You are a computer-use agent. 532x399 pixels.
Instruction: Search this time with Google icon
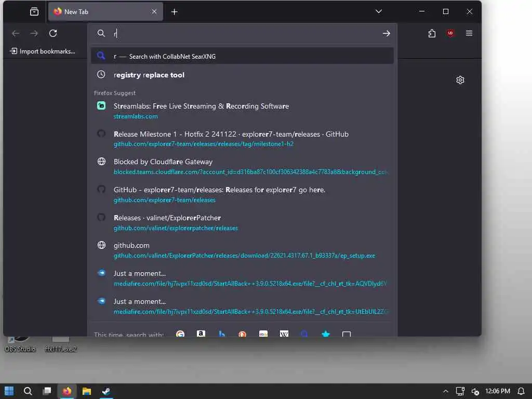[180, 333]
